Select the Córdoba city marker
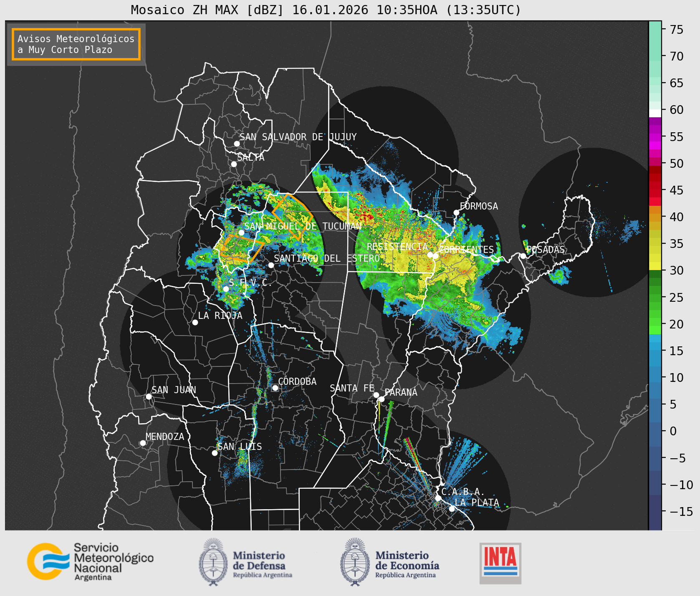Viewport: 700px width, 596px height. pyautogui.click(x=275, y=388)
